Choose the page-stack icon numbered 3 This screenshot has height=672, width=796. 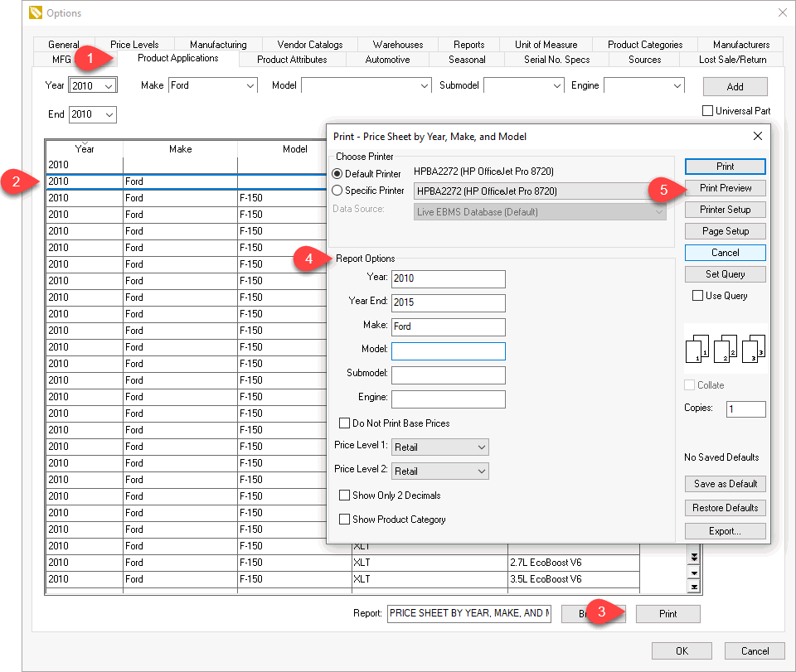[750, 349]
